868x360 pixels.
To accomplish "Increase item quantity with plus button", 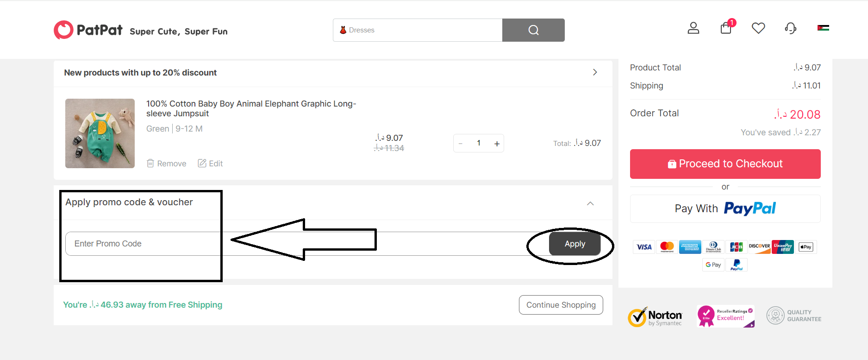I will 497,144.
